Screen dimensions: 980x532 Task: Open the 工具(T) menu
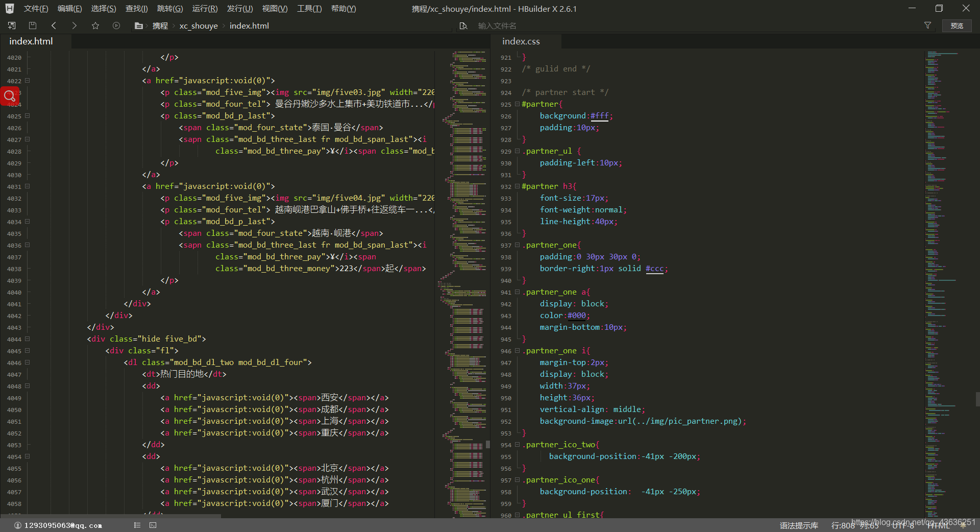point(309,9)
